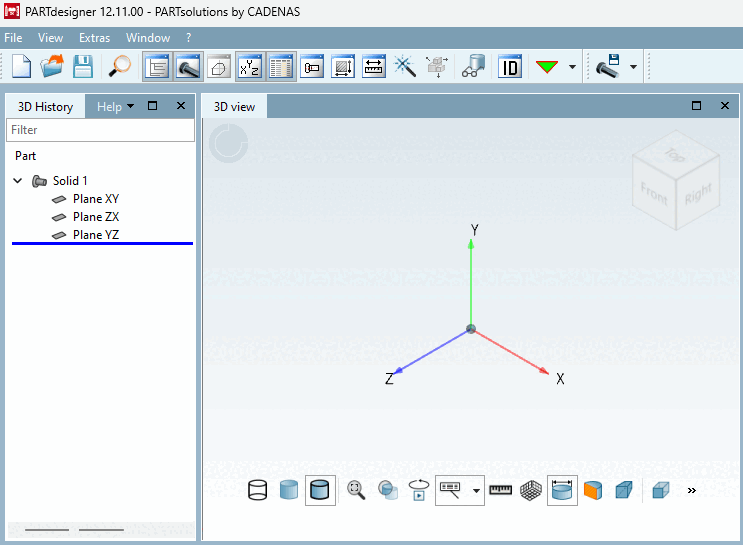Select Solid 1 in history tree
743x545 pixels.
tap(70, 181)
